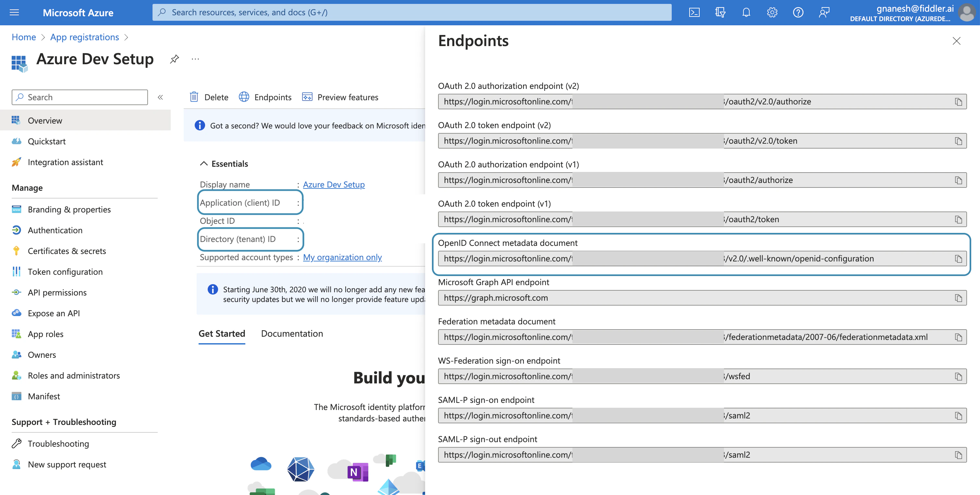This screenshot has height=495, width=980.
Task: Pin Azure Dev Setup to dashboard
Action: pyautogui.click(x=174, y=59)
